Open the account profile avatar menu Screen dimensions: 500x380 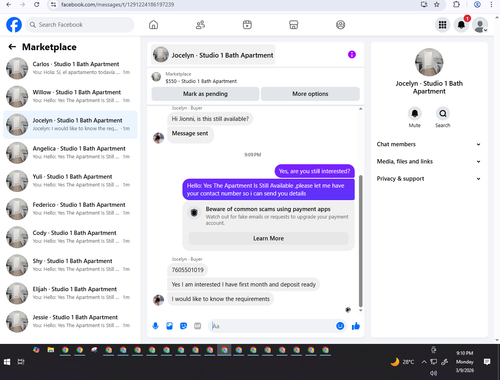(480, 25)
